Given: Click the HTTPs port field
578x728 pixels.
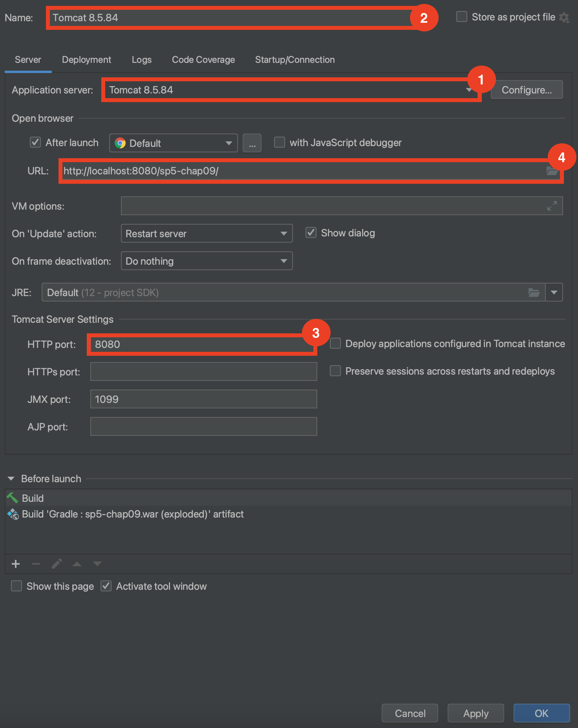Looking at the screenshot, I should click(204, 371).
